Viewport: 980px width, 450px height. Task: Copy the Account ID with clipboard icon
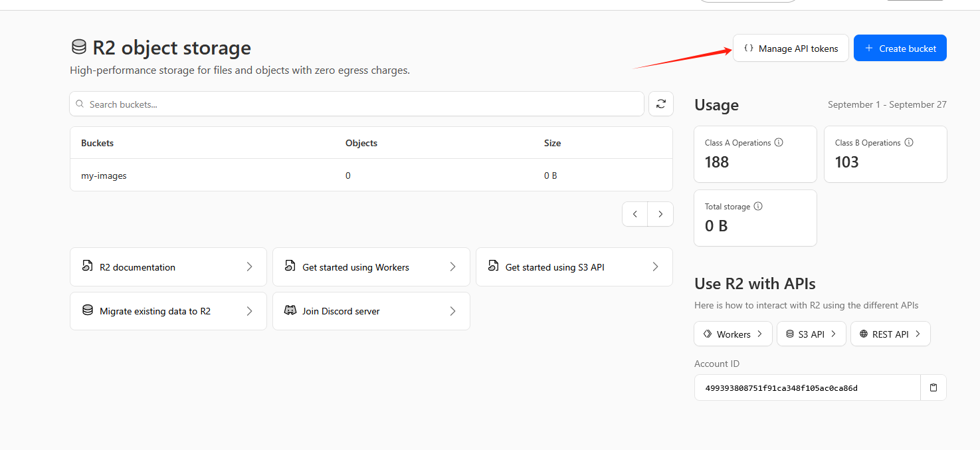[933, 388]
